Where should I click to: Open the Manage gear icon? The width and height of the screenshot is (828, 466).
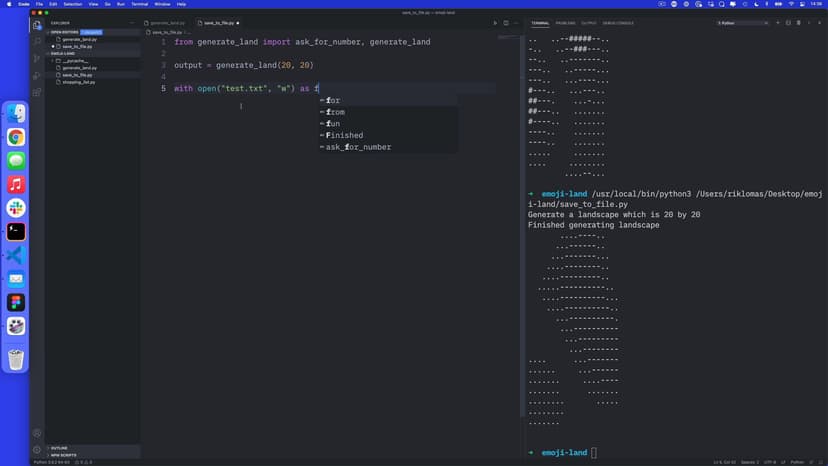(37, 449)
